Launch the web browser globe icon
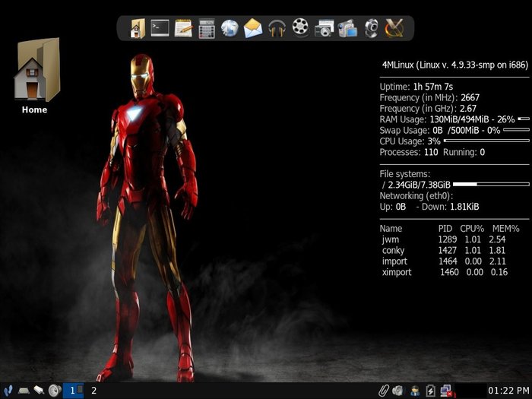This screenshot has height=399, width=532. (x=230, y=29)
